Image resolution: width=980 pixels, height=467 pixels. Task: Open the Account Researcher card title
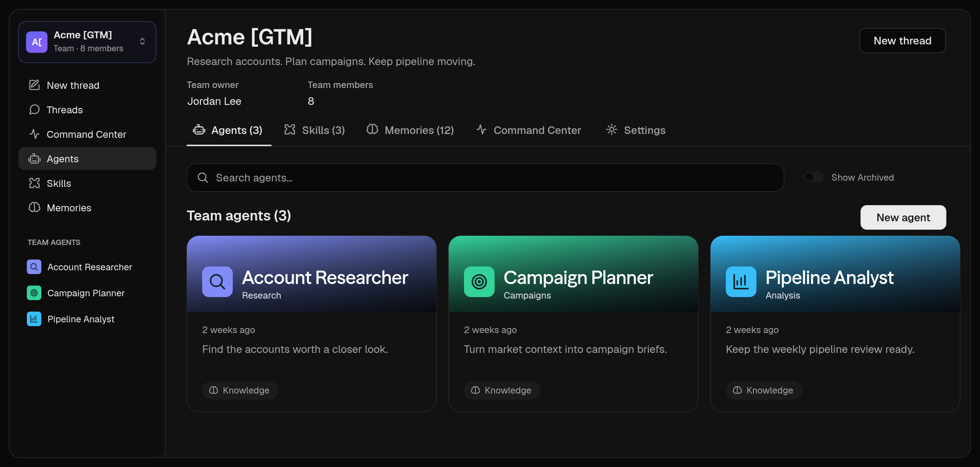(x=325, y=278)
